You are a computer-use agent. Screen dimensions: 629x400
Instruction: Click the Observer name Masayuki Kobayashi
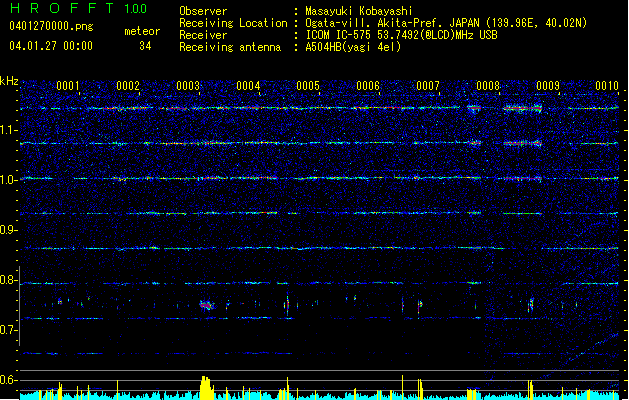pyautogui.click(x=358, y=11)
